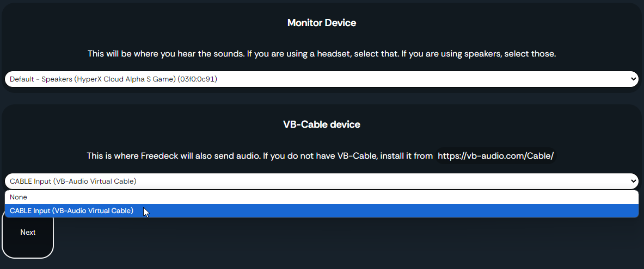Open the VB-Cable device select box
The width and height of the screenshot is (644, 269).
pyautogui.click(x=322, y=181)
